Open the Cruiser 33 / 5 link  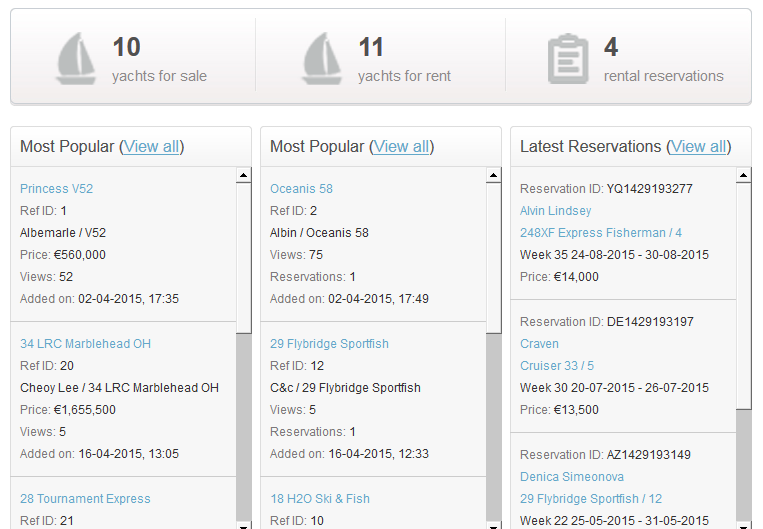(557, 366)
